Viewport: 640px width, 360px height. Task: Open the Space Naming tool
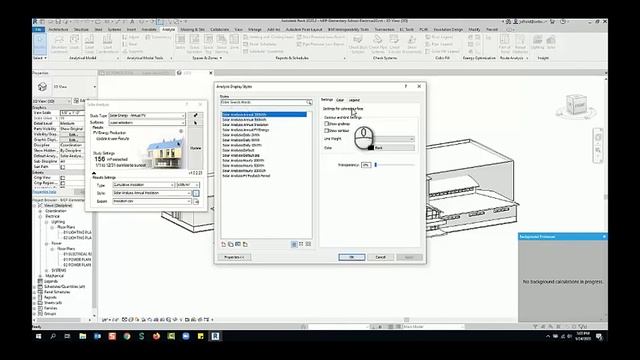221,44
